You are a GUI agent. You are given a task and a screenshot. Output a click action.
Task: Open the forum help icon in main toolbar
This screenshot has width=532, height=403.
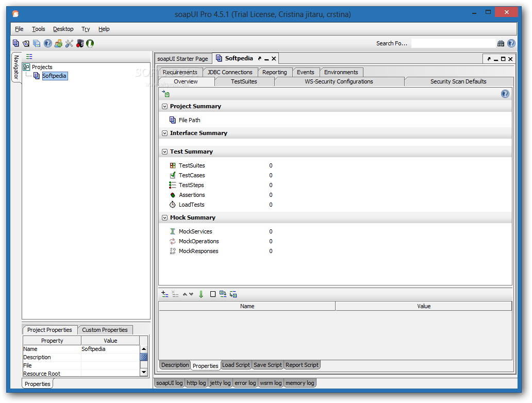coord(48,43)
